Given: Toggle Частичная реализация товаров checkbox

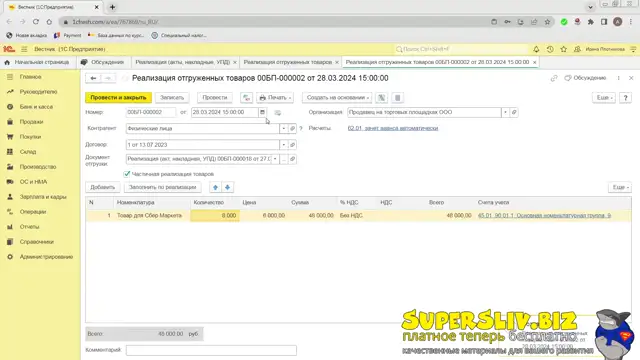Looking at the screenshot, I should (127, 174).
